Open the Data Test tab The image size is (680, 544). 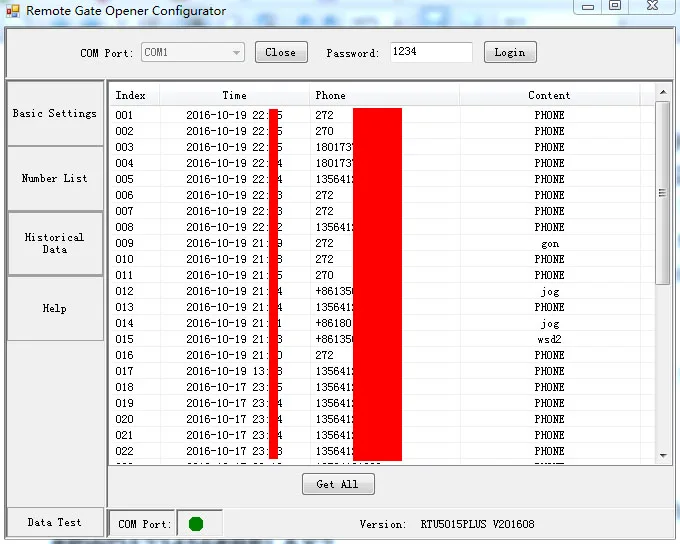tap(55, 522)
